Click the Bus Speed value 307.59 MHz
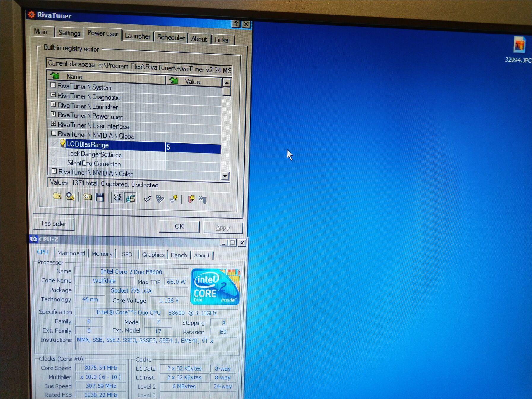 pos(101,386)
